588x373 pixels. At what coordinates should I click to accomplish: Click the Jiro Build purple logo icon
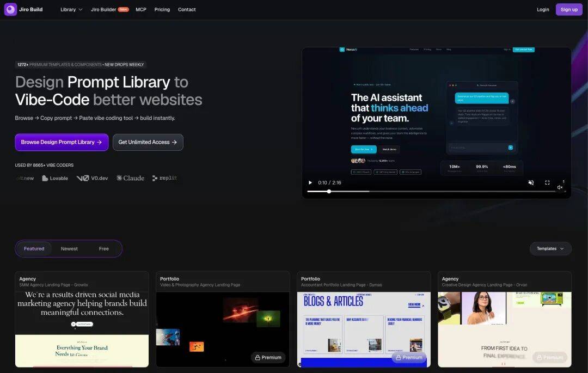click(10, 9)
